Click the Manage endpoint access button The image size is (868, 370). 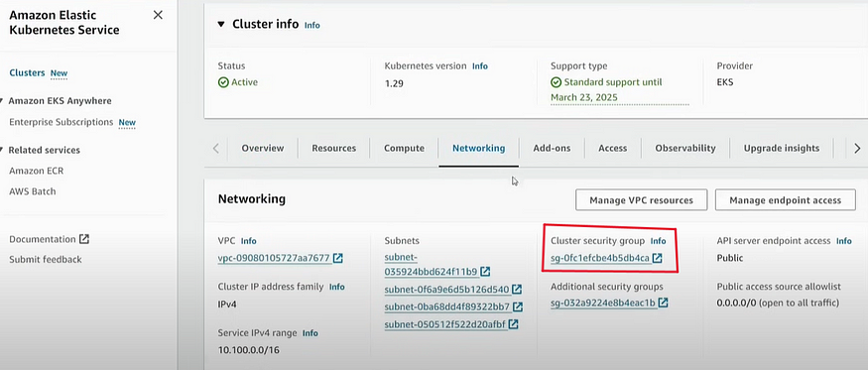[785, 200]
